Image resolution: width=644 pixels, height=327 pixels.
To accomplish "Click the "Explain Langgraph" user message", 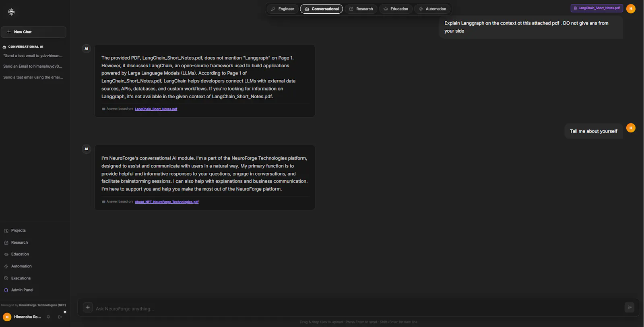I will 531,27.
